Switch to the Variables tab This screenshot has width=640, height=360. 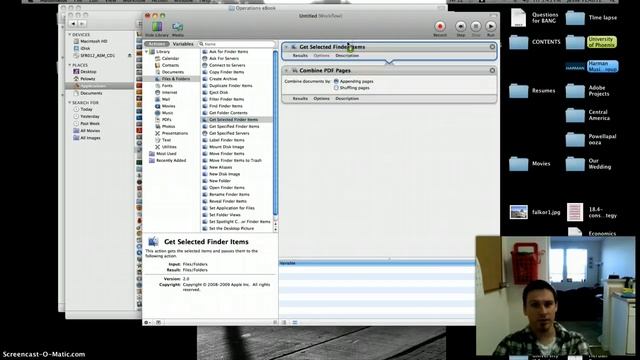(x=183, y=44)
